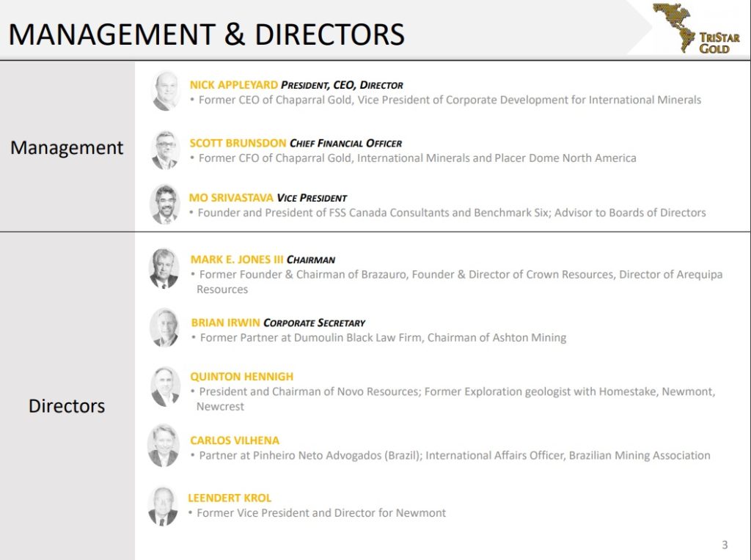
Task: Click the name NICK APPLEYARD
Action: click(233, 85)
